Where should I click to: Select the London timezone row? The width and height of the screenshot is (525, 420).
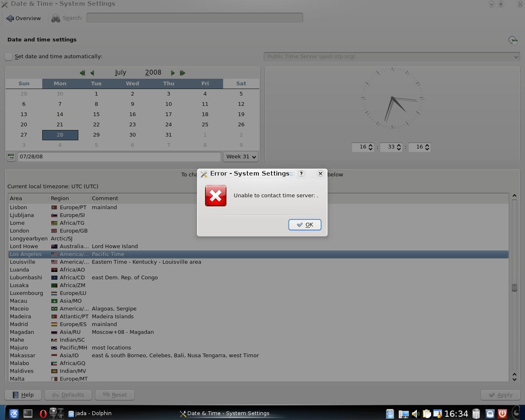[19, 231]
